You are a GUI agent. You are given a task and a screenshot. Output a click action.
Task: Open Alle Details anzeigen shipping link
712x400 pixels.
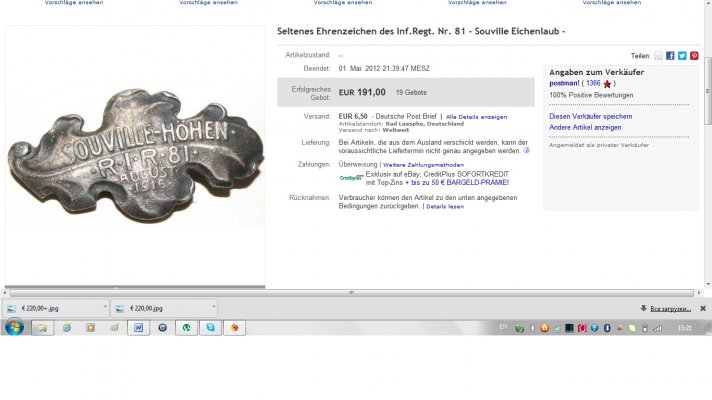tap(476, 117)
